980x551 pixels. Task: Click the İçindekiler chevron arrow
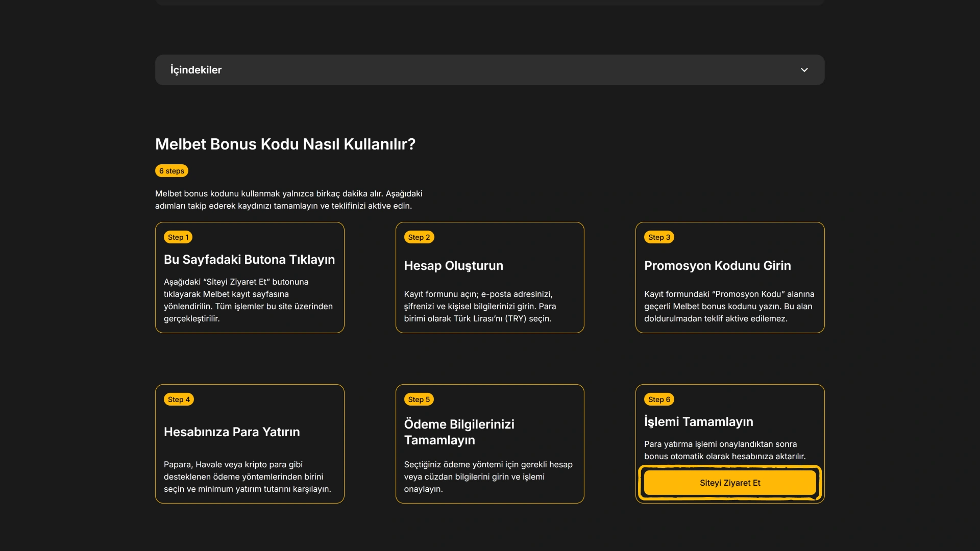pos(804,70)
